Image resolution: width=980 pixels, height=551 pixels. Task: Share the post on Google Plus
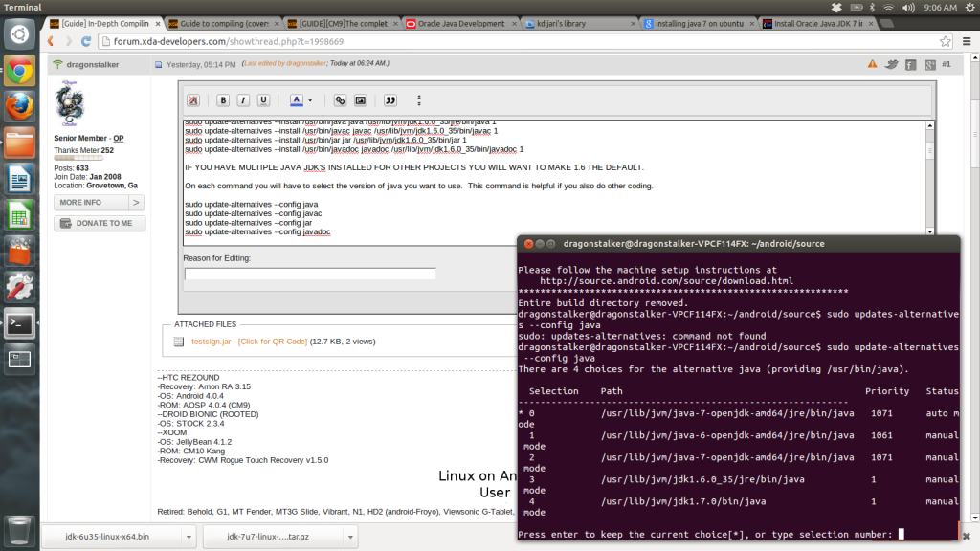pyautogui.click(x=930, y=64)
